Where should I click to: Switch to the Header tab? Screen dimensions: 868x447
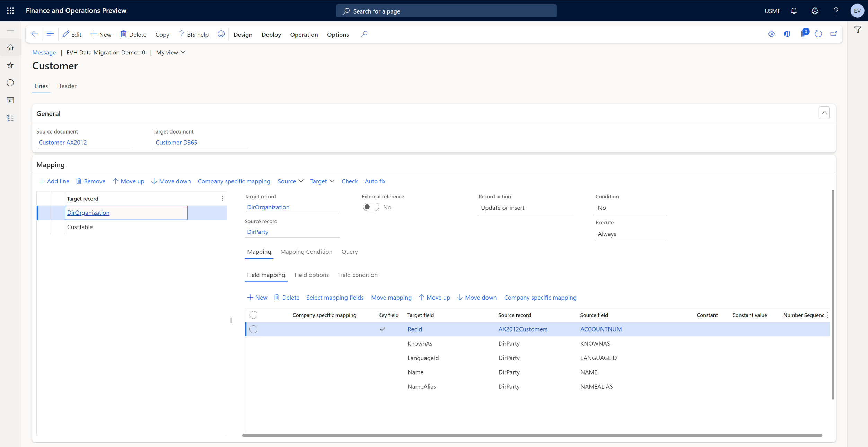(67, 86)
